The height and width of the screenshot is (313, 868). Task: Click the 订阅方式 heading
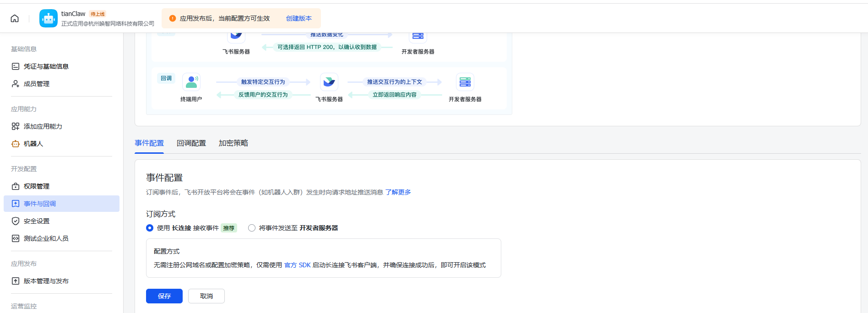click(161, 214)
